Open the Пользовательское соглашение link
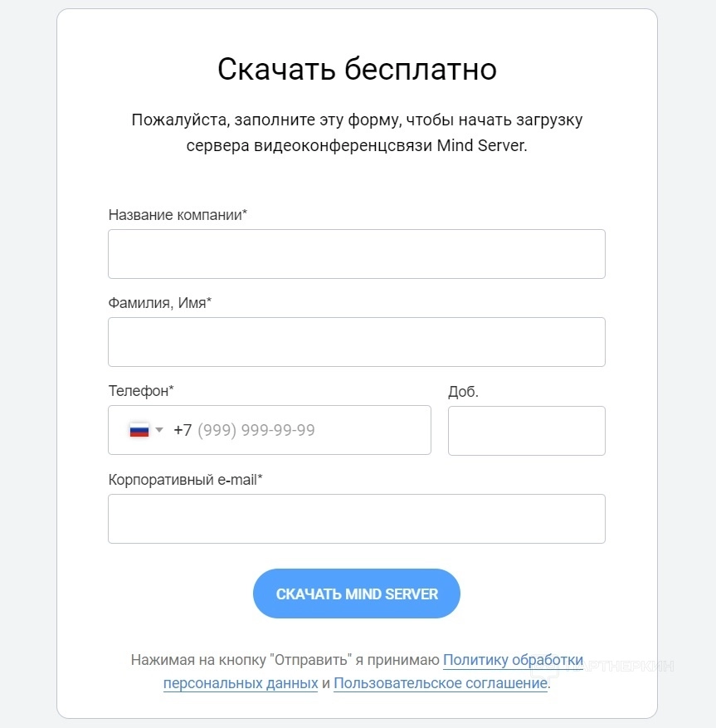This screenshot has height=728, width=716. (440, 684)
